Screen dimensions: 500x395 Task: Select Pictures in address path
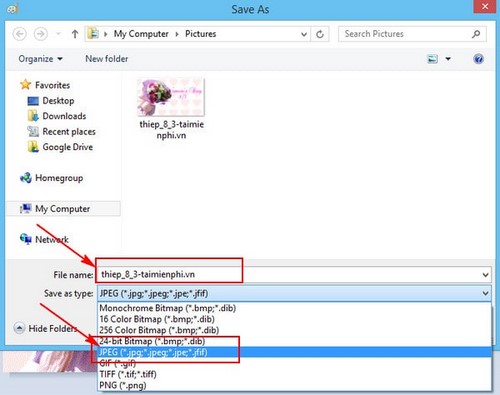tap(201, 34)
